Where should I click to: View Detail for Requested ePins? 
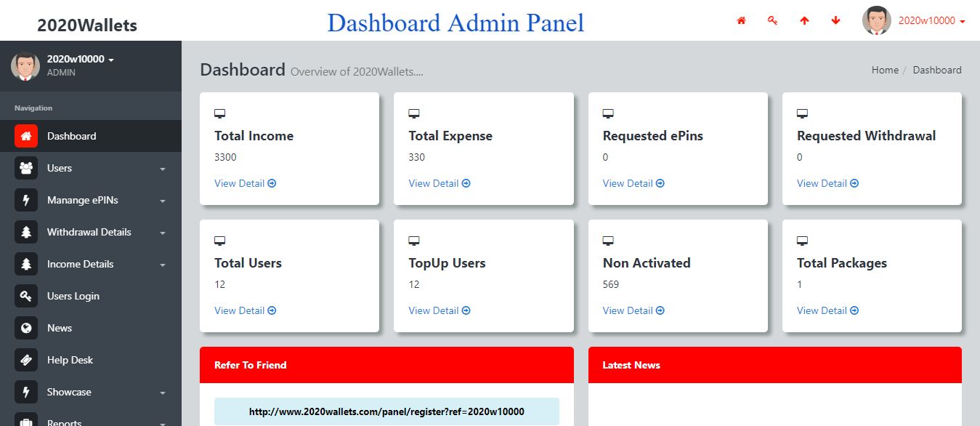[633, 183]
